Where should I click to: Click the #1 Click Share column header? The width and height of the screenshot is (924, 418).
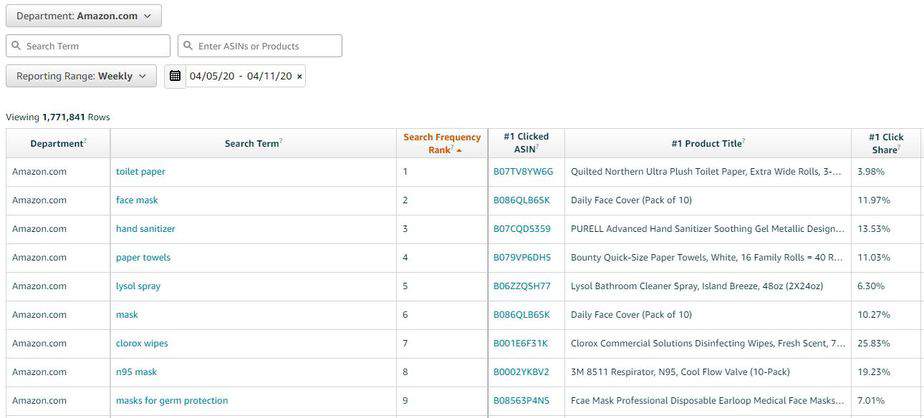(886, 143)
